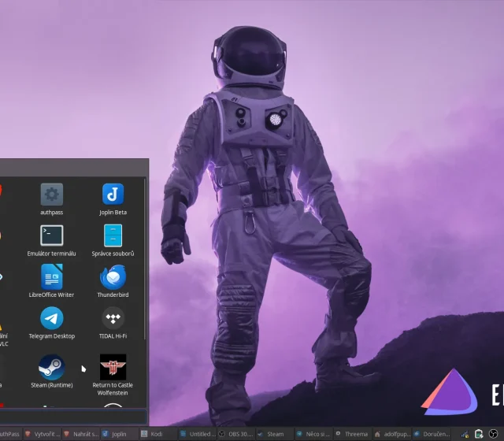Launch authpass from the app menu
Screen dimensions: 504x441
click(x=52, y=195)
